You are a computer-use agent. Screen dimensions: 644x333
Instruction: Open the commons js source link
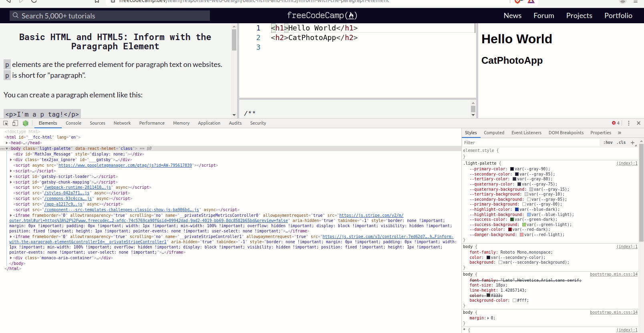[x=68, y=198]
